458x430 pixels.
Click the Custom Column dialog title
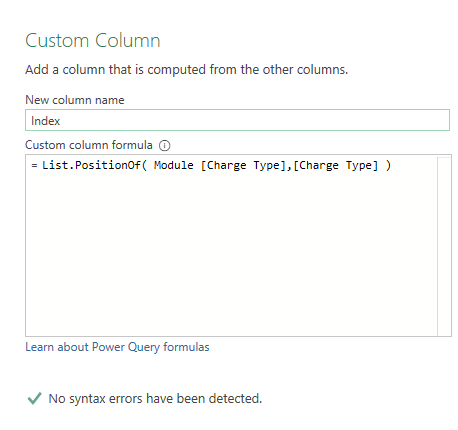tap(93, 41)
